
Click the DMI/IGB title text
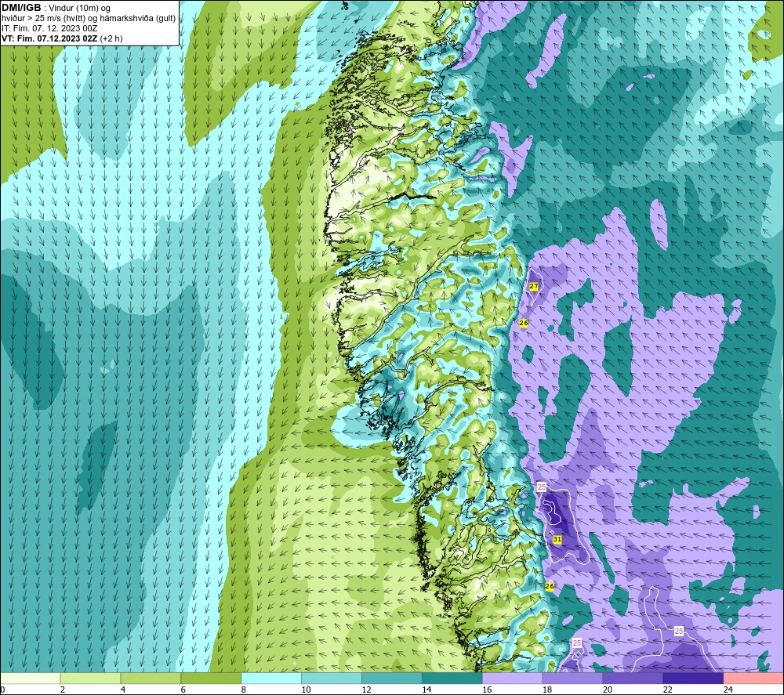click(x=21, y=8)
